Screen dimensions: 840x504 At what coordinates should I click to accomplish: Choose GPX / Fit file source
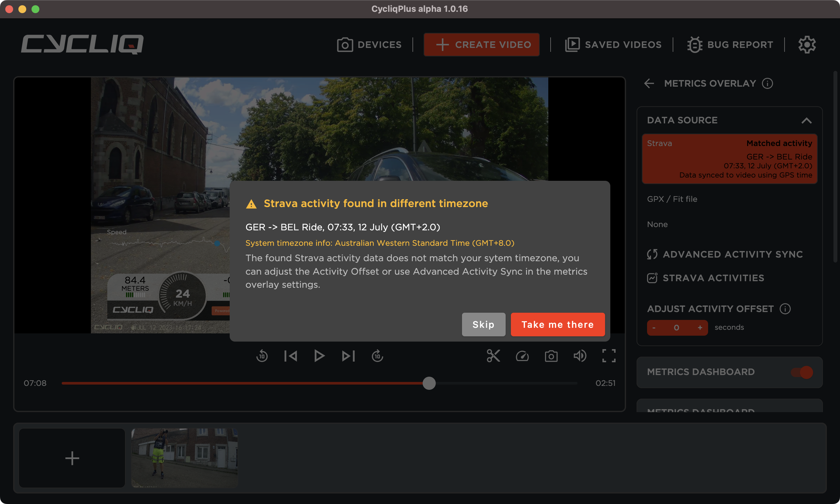click(x=672, y=199)
